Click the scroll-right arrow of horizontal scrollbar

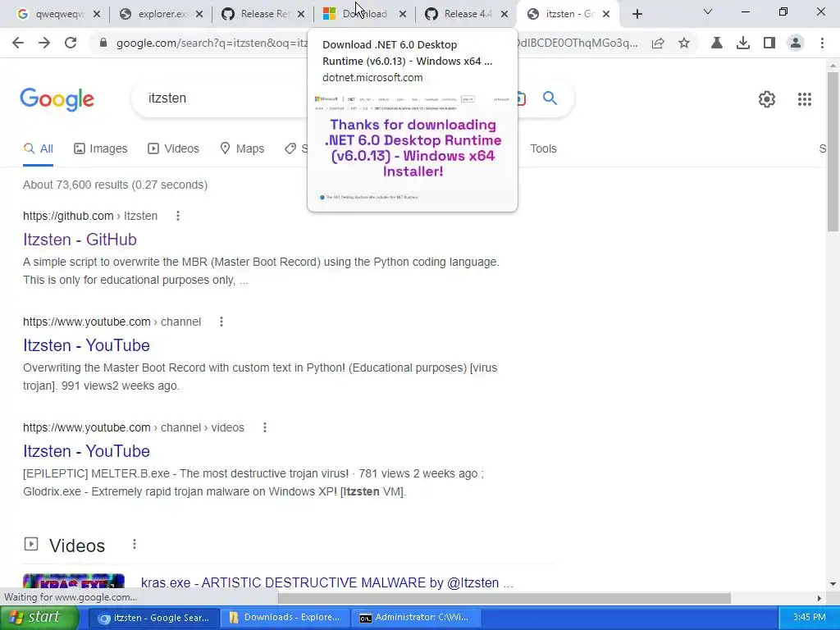819,598
